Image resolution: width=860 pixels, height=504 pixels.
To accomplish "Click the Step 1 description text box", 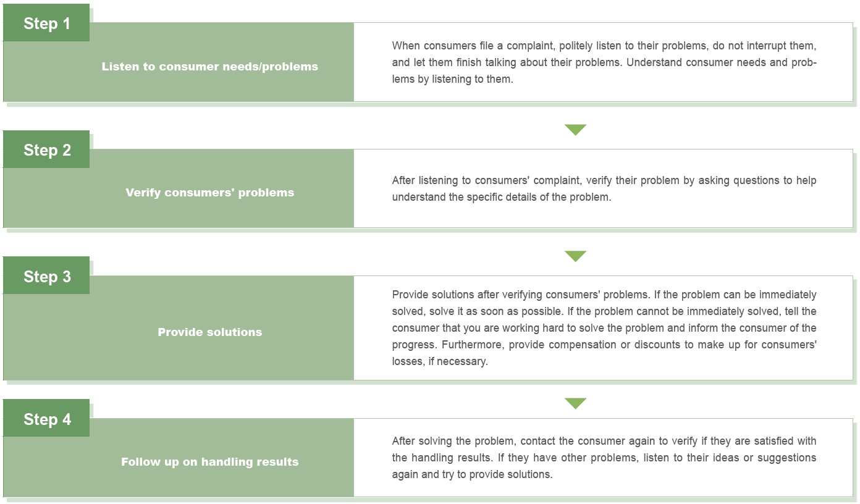I will pyautogui.click(x=604, y=62).
